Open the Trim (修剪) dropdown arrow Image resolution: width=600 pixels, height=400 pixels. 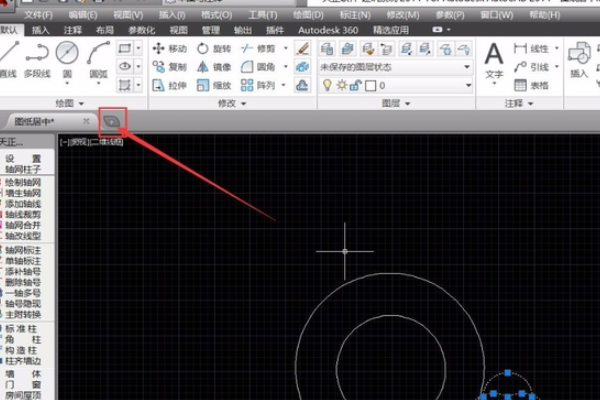click(x=285, y=48)
